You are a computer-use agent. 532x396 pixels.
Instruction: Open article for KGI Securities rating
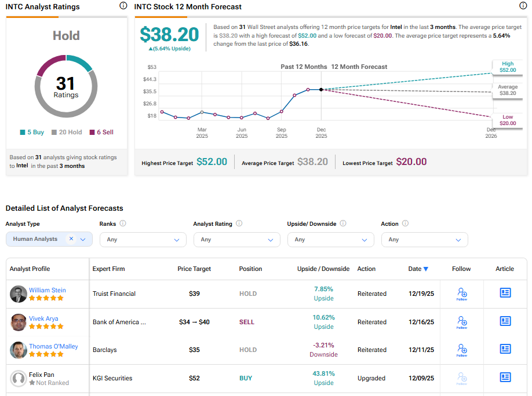[x=505, y=377]
